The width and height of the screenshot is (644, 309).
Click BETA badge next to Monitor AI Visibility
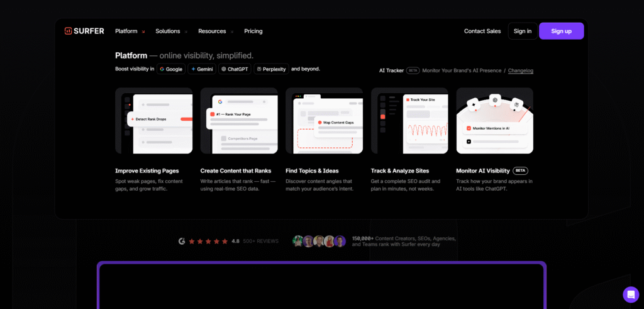(x=520, y=171)
